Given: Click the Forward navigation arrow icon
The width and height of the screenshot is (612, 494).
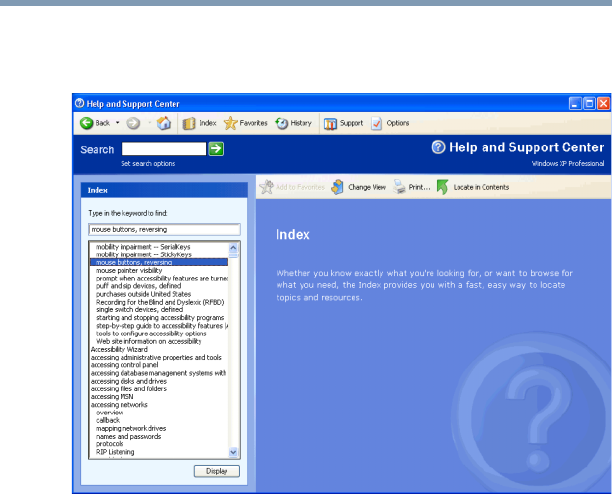Looking at the screenshot, I should pos(133,124).
